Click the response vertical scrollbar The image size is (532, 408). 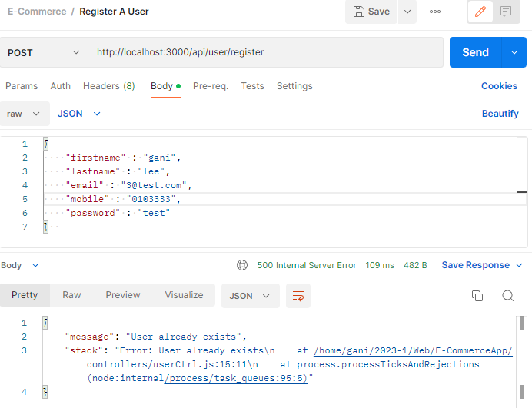coord(522,357)
